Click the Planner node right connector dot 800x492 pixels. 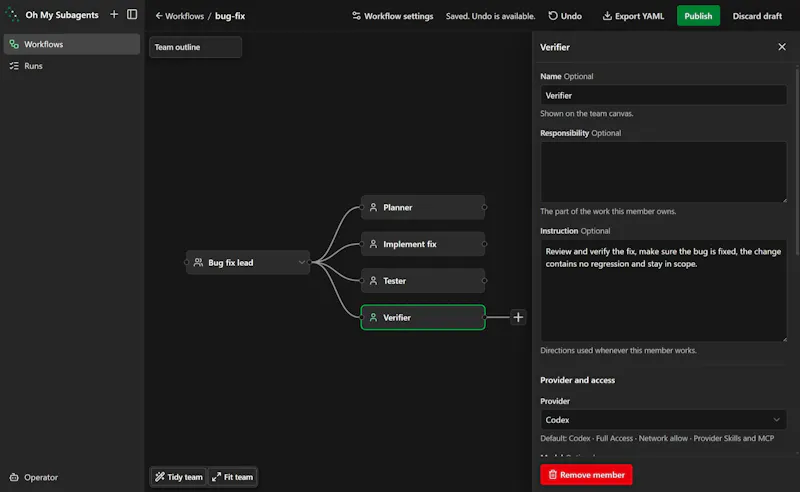pyautogui.click(x=485, y=207)
